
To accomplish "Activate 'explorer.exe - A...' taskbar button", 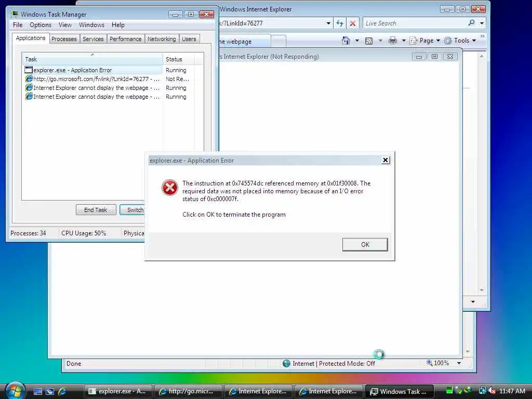I will click(x=118, y=391).
